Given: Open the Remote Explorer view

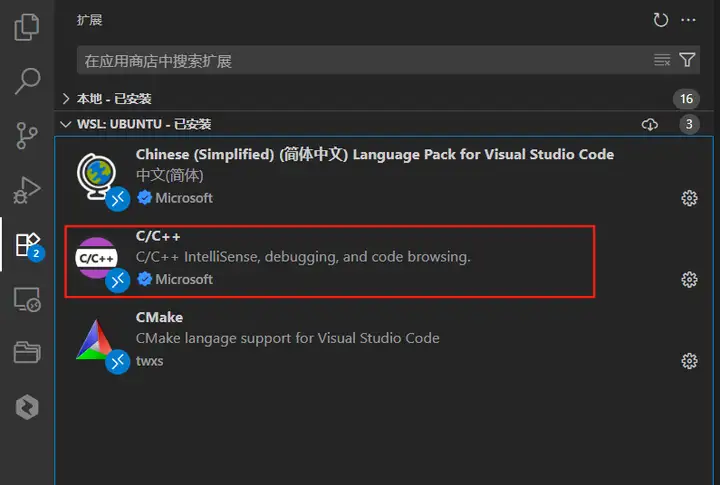Looking at the screenshot, I should point(27,299).
